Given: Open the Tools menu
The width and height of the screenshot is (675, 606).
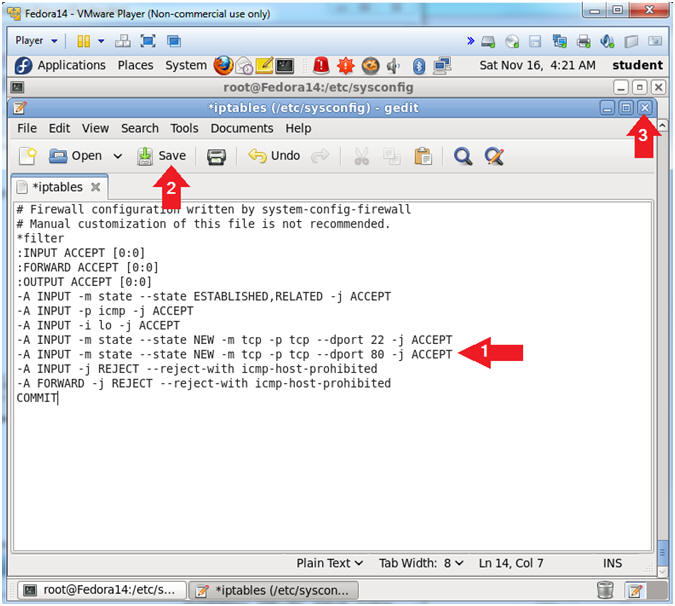Looking at the screenshot, I should 184,128.
